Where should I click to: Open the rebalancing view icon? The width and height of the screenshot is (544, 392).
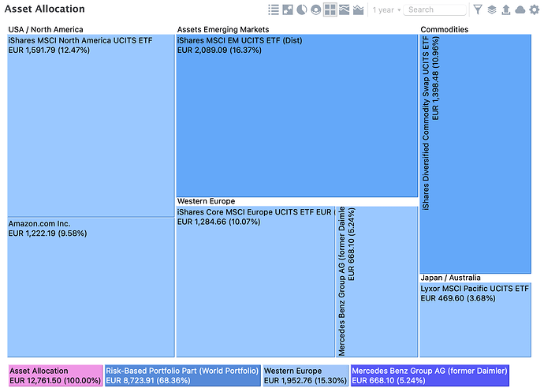coord(288,10)
